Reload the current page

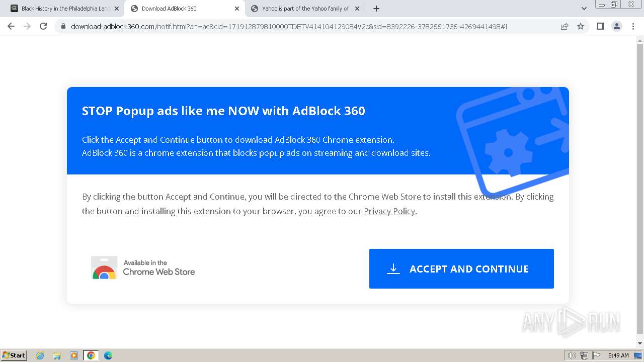[x=43, y=26]
